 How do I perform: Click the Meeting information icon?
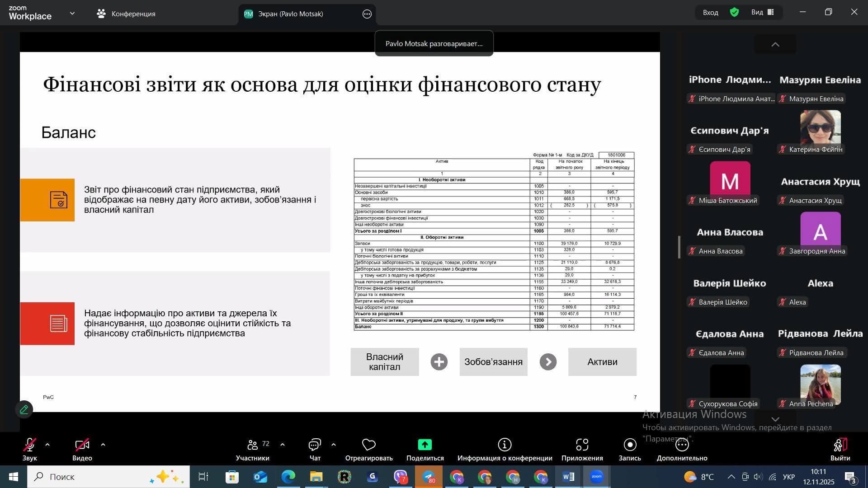(x=505, y=445)
